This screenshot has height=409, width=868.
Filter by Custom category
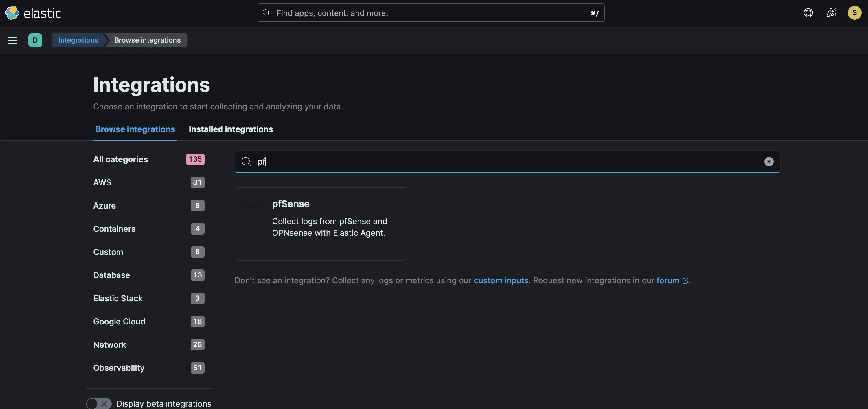coord(149,252)
